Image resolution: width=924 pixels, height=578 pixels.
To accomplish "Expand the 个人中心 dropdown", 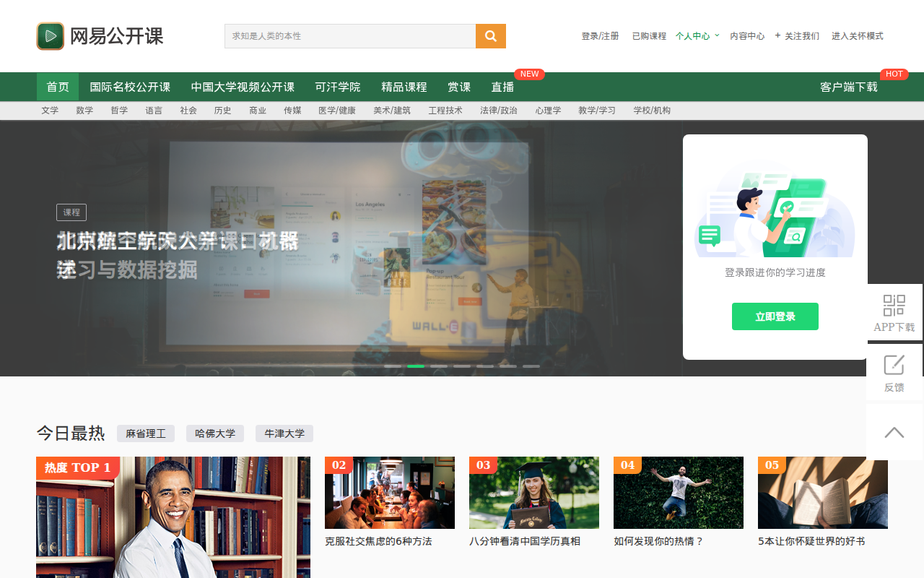I will click(697, 36).
